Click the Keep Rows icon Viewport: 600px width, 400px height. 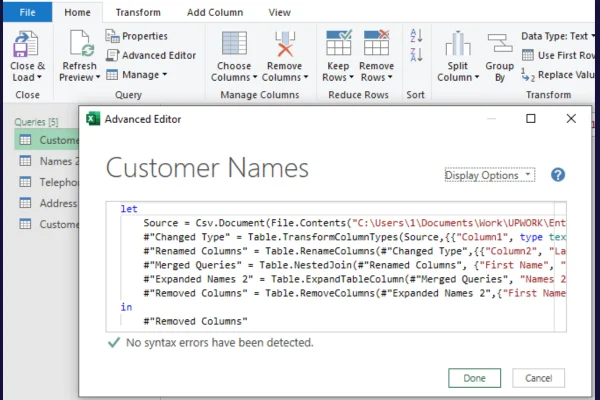click(x=338, y=43)
